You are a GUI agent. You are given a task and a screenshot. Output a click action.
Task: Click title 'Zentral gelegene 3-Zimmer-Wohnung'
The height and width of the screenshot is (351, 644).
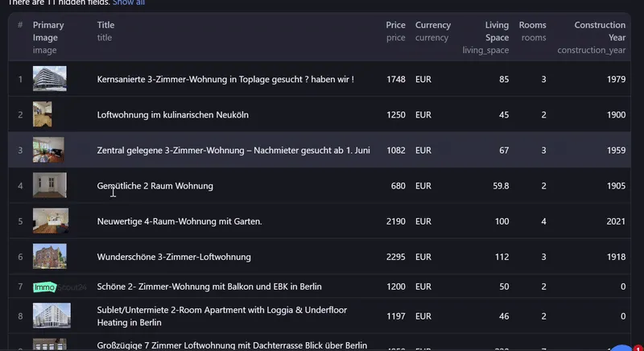point(233,151)
